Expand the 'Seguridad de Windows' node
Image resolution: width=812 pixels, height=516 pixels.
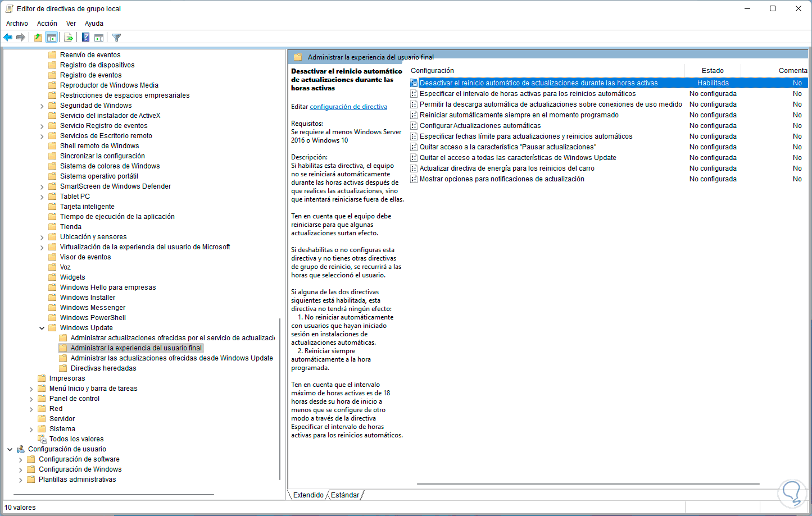coord(42,106)
